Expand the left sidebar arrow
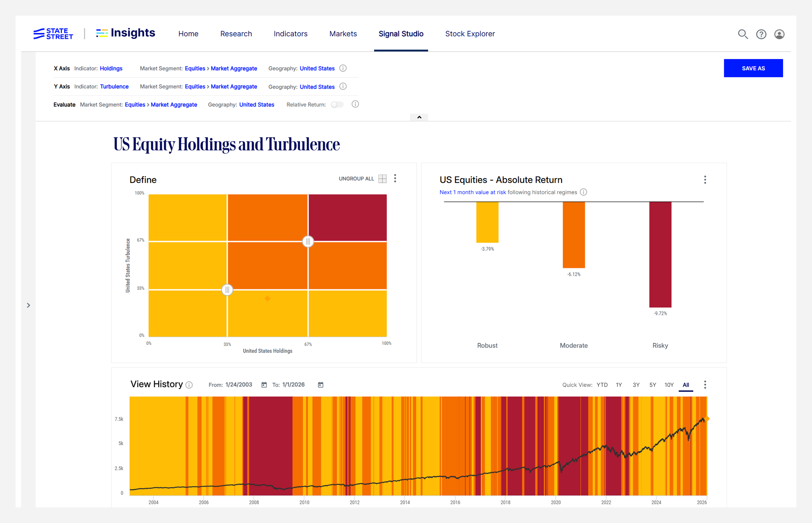 tap(29, 305)
